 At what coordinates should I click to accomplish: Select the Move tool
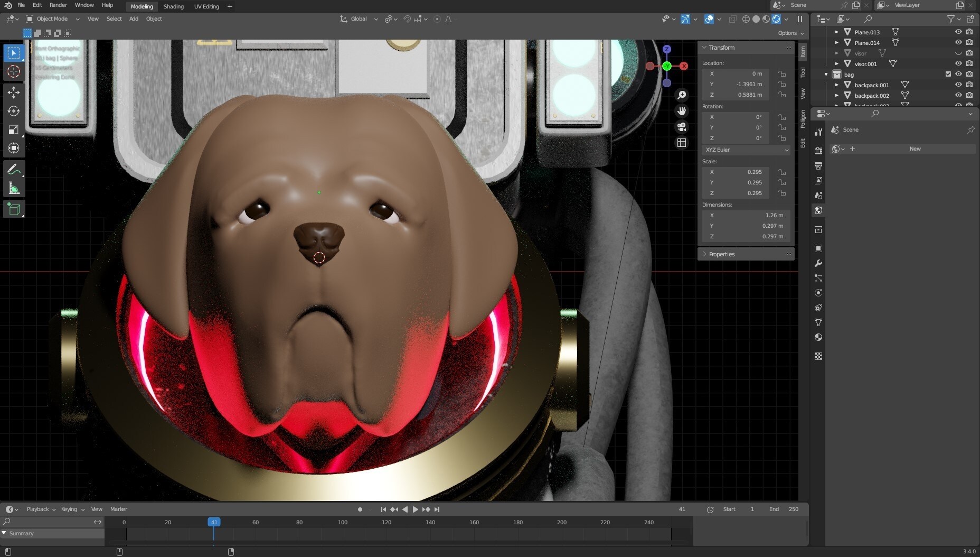click(x=14, y=92)
